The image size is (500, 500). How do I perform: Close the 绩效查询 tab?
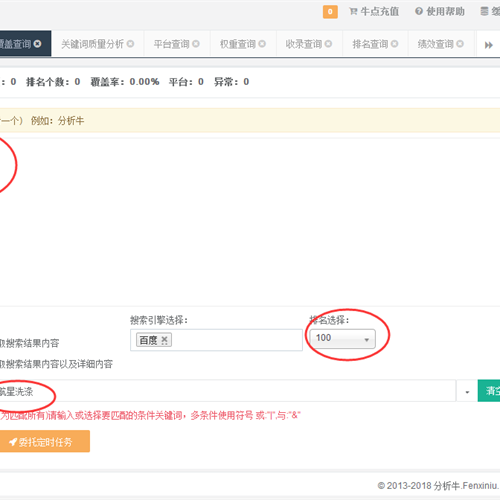coord(460,44)
